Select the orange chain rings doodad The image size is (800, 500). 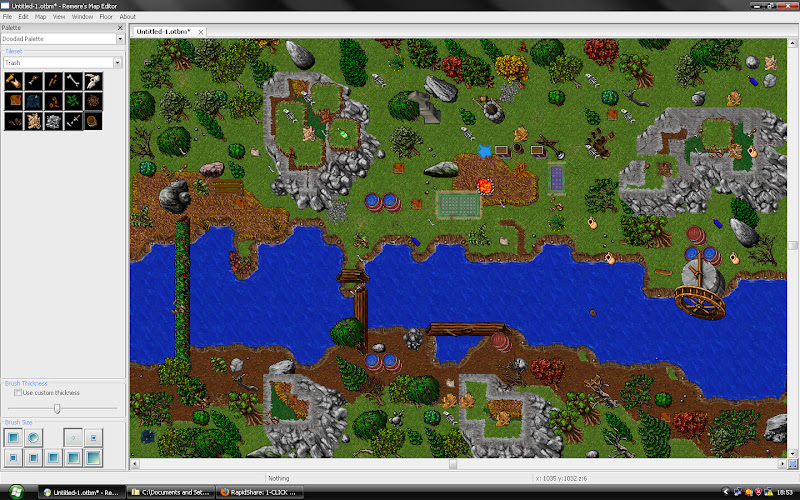53,101
